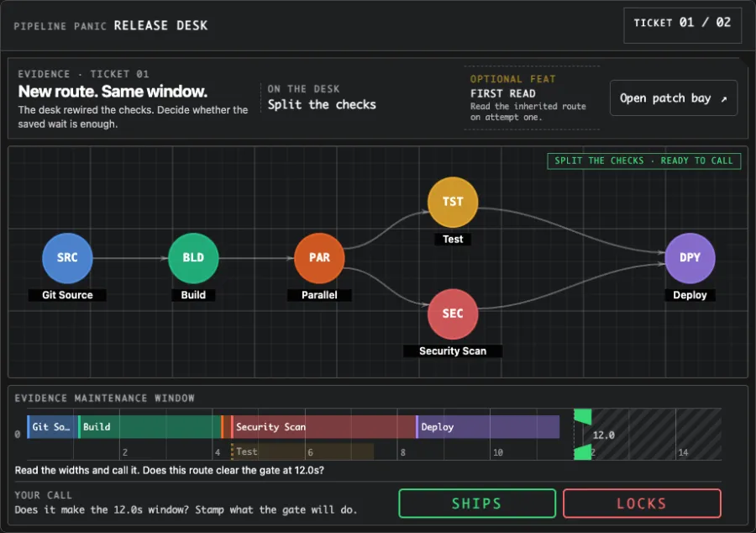
Task: Click the PAR Parallel node
Action: (319, 258)
